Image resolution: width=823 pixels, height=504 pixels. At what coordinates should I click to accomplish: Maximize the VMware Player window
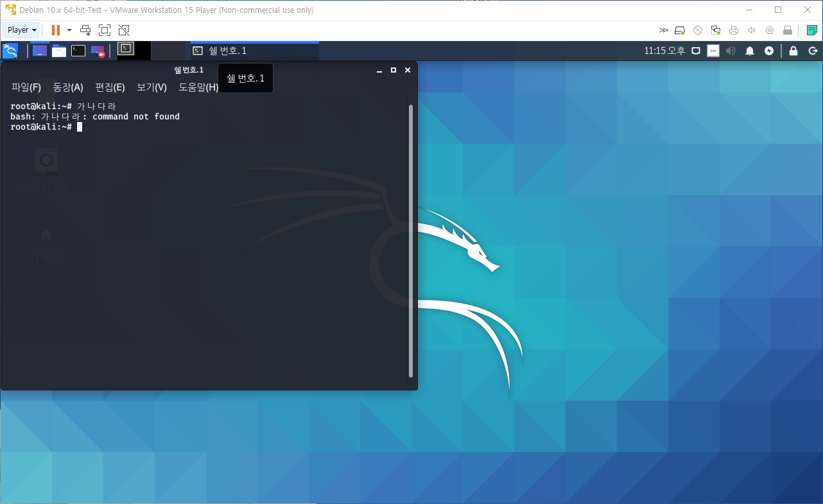[778, 10]
